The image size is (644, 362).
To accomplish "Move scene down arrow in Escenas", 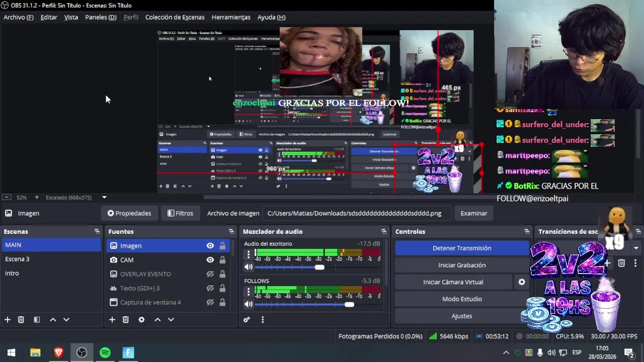I will tap(66, 320).
